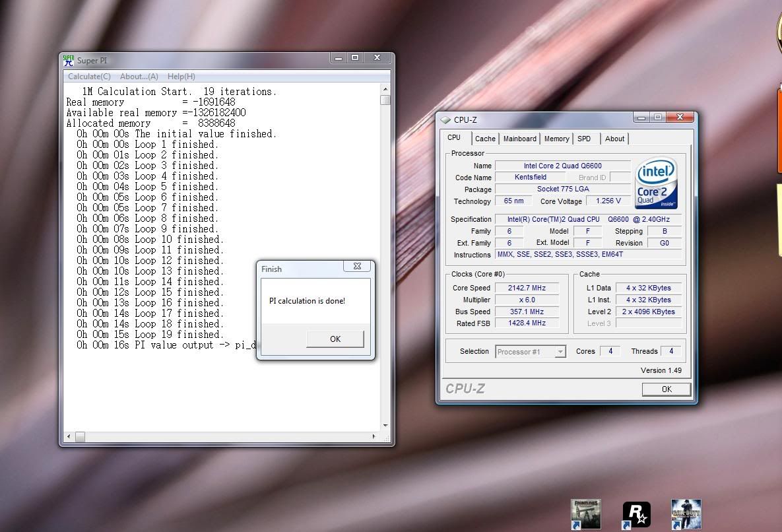Image resolution: width=782 pixels, height=532 pixels.
Task: Click the Kentsfield code name value
Action: tap(530, 177)
